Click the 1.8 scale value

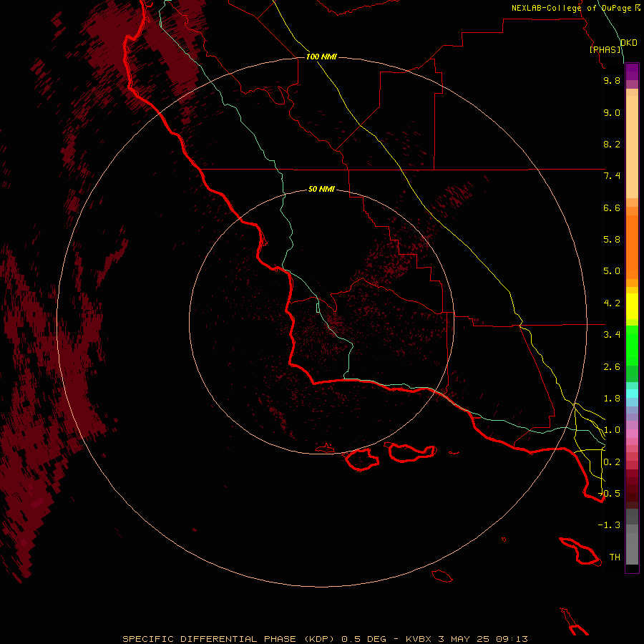(612, 399)
